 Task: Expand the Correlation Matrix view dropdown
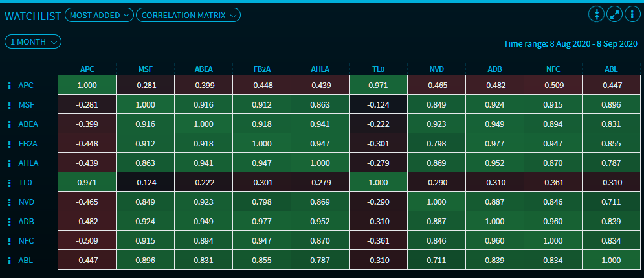coord(188,15)
